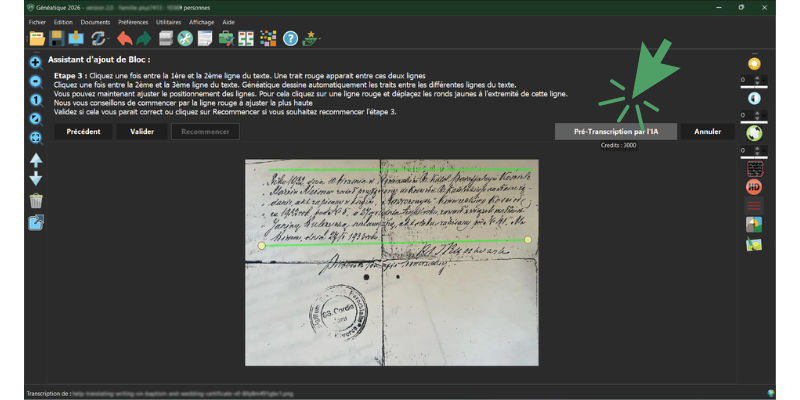The height and width of the screenshot is (400, 800).
Task: Open the Utilitaires menu
Action: pyautogui.click(x=169, y=21)
